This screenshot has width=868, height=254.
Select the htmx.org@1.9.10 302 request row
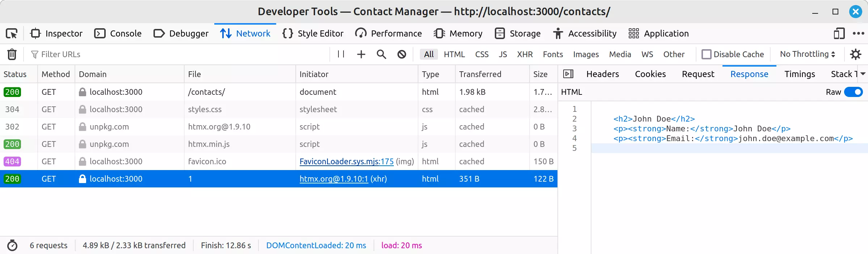pos(279,127)
